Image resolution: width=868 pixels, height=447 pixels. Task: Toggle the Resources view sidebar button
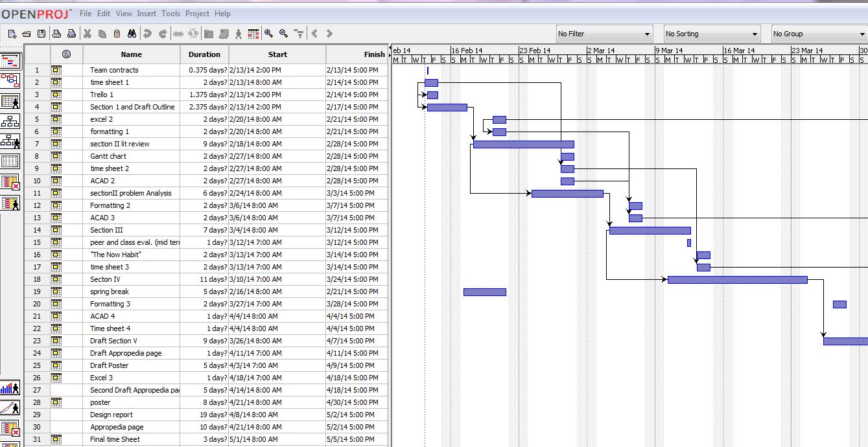coord(10,101)
